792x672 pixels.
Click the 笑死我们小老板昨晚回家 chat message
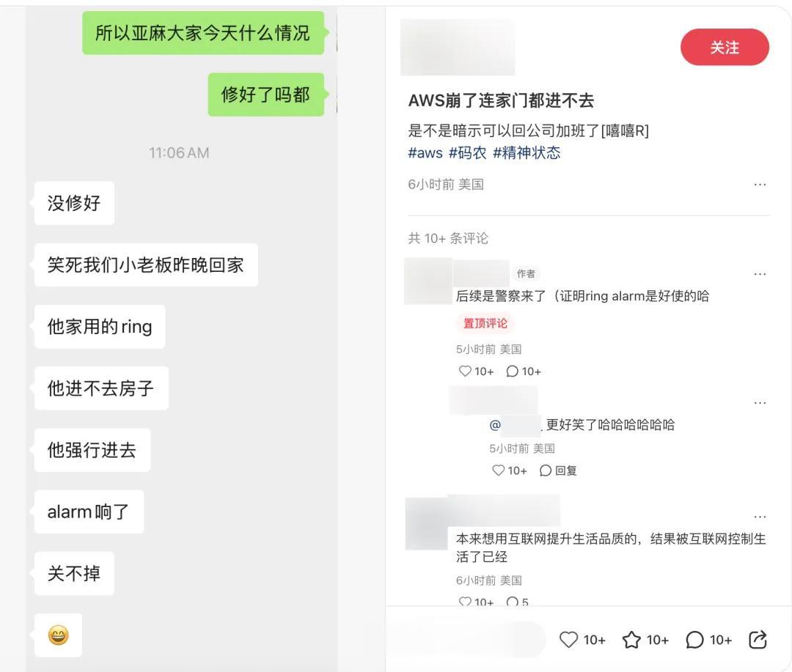coord(146,265)
